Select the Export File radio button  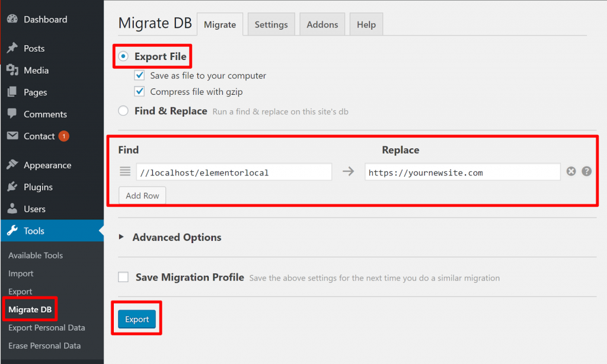(x=123, y=56)
